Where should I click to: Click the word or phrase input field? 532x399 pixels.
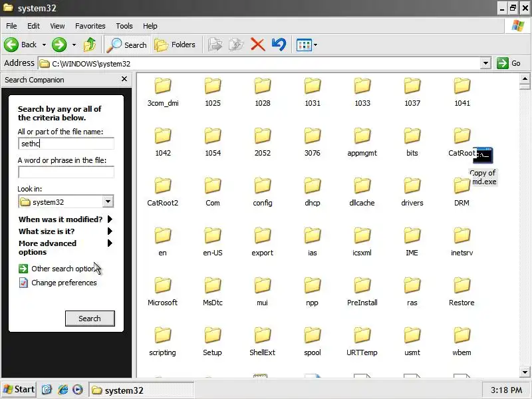click(x=66, y=172)
